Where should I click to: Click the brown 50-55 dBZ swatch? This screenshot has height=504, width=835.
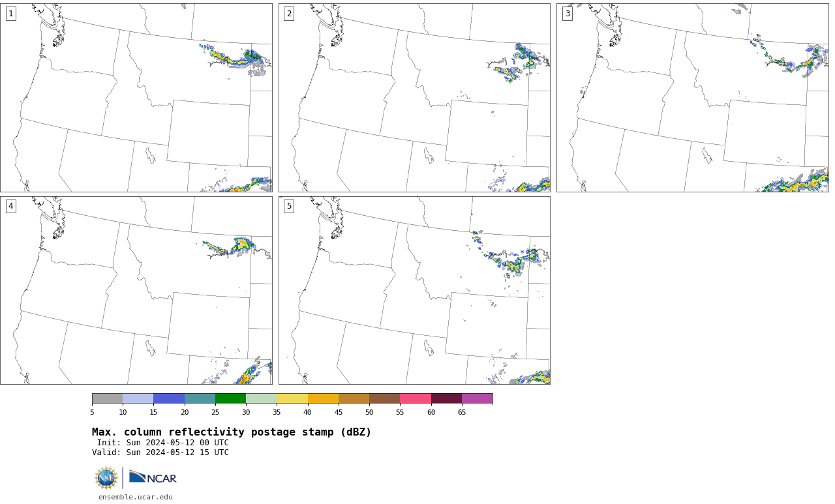pos(385,398)
